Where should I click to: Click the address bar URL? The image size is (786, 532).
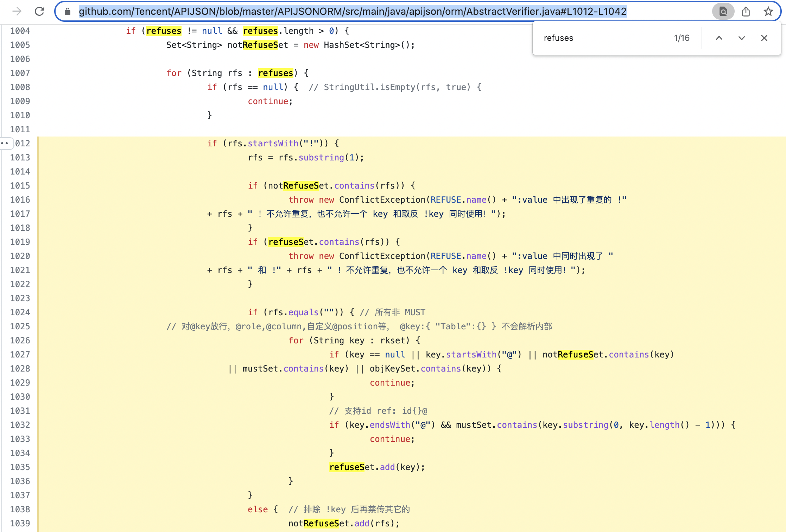(x=352, y=12)
